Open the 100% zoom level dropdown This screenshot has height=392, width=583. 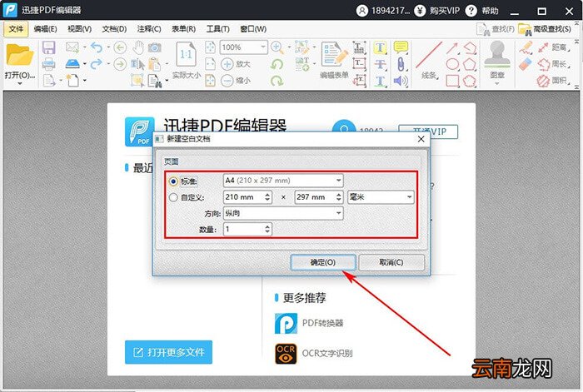pyautogui.click(x=244, y=47)
